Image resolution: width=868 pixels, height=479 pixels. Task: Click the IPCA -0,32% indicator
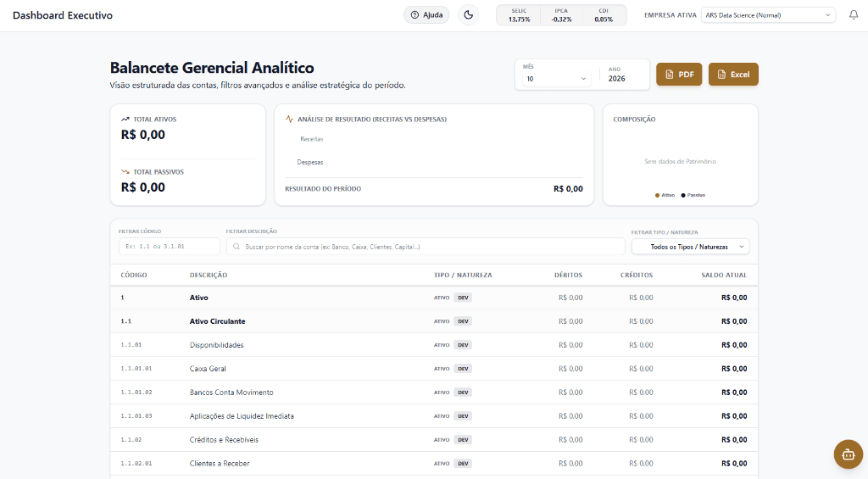[x=561, y=15]
